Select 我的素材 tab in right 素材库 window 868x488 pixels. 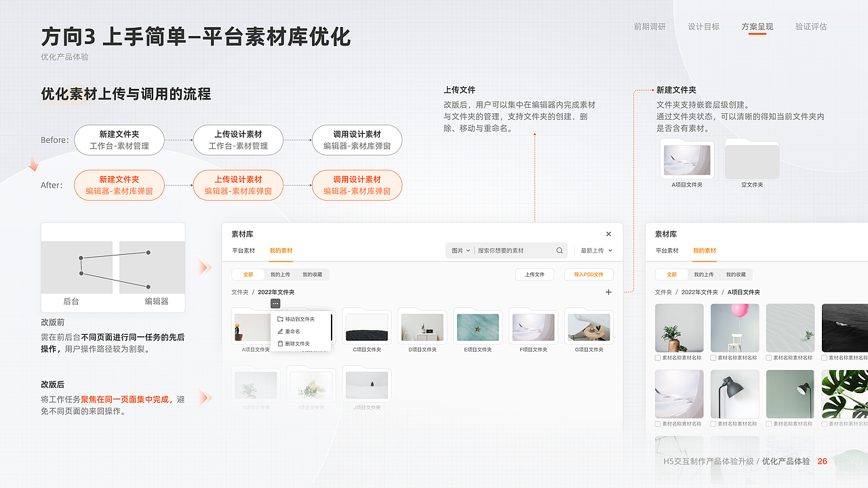705,251
